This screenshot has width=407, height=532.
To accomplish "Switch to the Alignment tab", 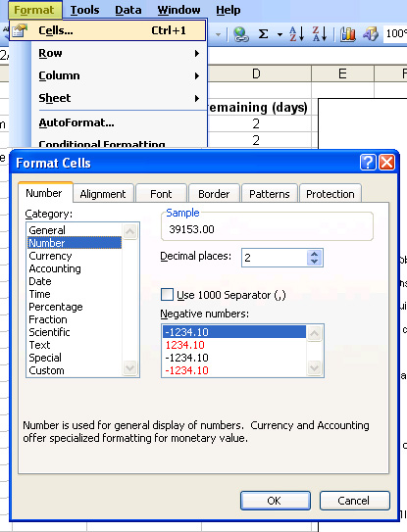I will (103, 194).
